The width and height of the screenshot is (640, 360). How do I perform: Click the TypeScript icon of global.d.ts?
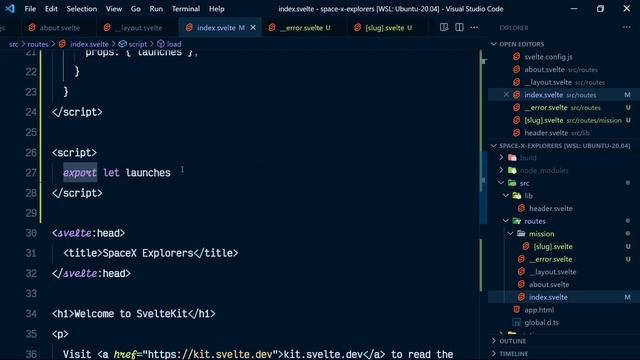tap(516, 322)
